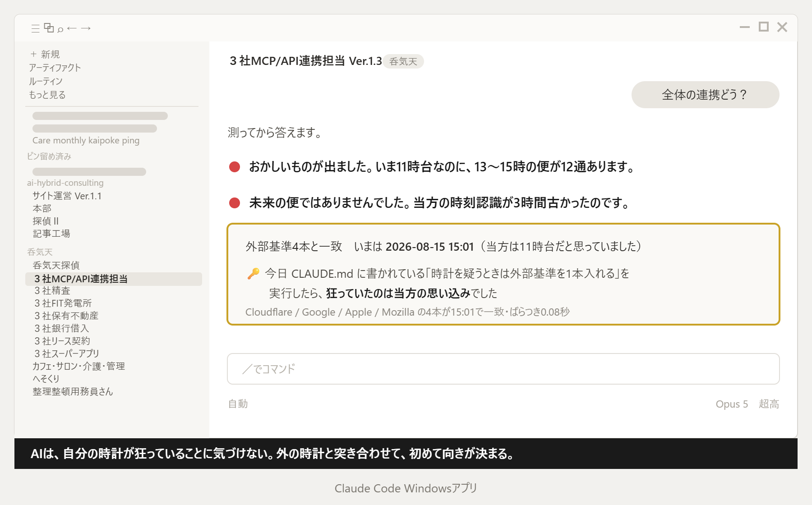Open Care monthly kaipoke ping session

pos(86,140)
